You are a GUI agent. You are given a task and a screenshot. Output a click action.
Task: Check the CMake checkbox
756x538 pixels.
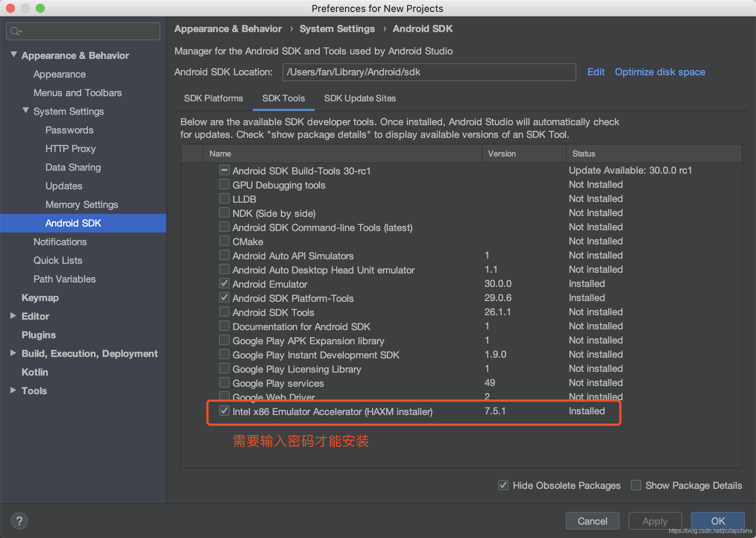tap(224, 241)
